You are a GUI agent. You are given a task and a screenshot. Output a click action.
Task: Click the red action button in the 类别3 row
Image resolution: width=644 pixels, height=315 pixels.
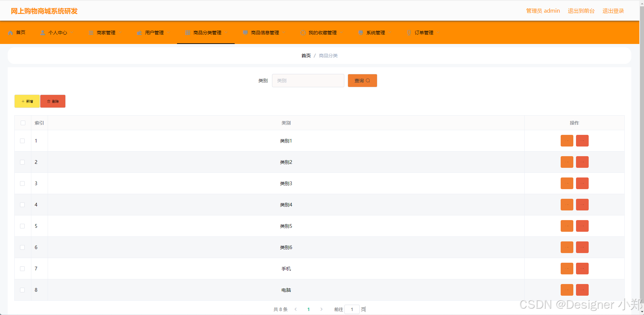(x=582, y=183)
